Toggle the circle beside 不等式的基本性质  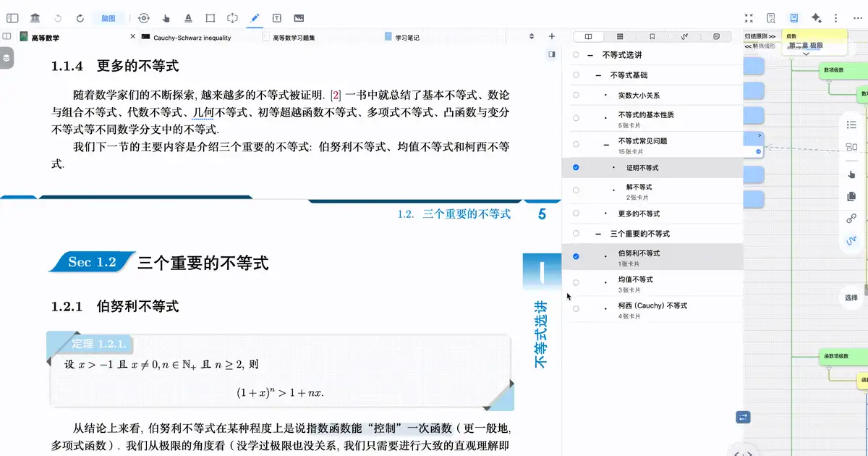tap(576, 118)
